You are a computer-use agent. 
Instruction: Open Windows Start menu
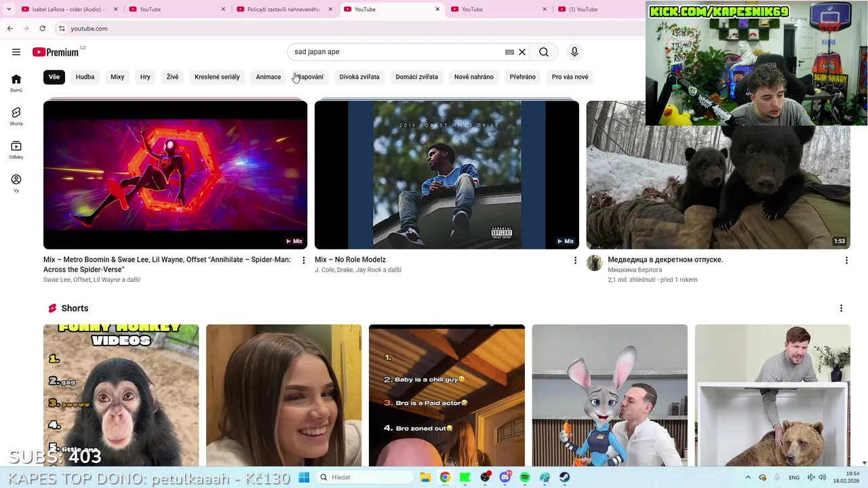(x=304, y=477)
